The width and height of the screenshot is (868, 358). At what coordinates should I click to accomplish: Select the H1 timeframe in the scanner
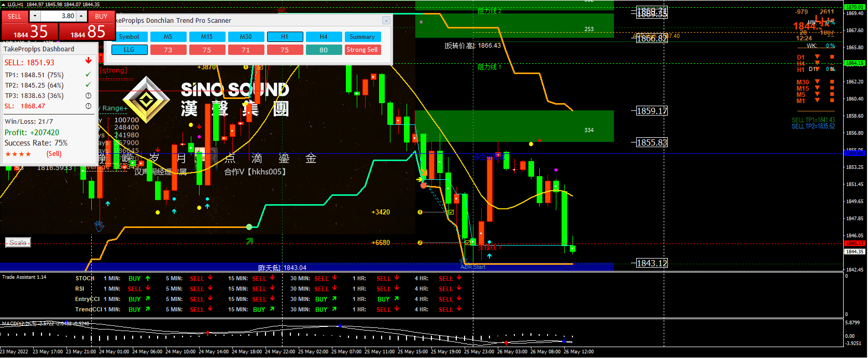click(x=285, y=37)
